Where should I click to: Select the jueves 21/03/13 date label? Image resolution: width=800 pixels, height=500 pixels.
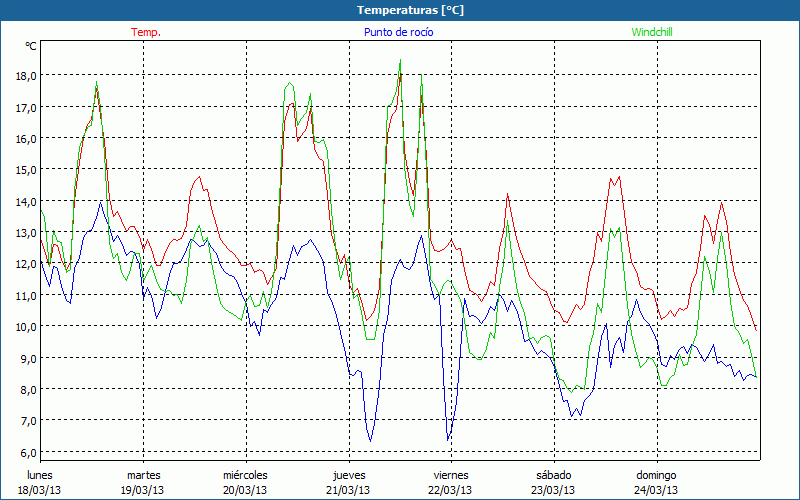coord(348,482)
